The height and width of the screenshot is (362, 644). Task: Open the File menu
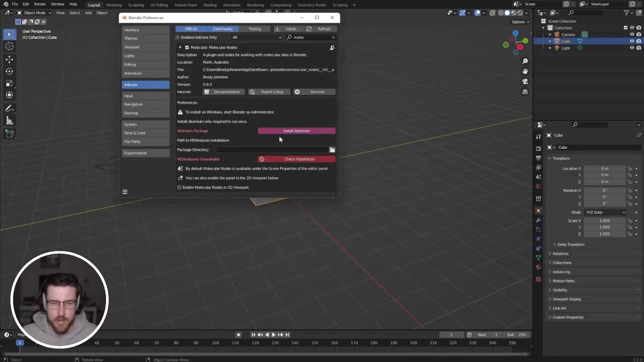pyautogui.click(x=15, y=4)
